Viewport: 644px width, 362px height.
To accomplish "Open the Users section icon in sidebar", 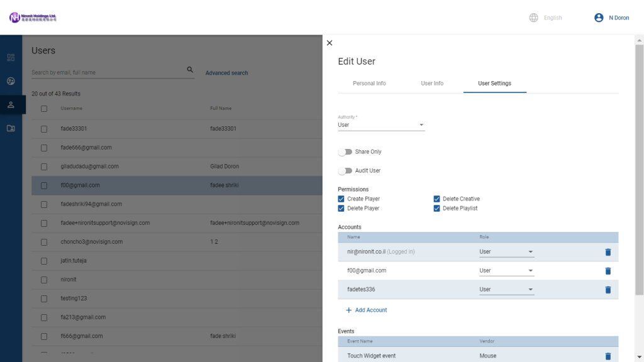I will tap(11, 104).
